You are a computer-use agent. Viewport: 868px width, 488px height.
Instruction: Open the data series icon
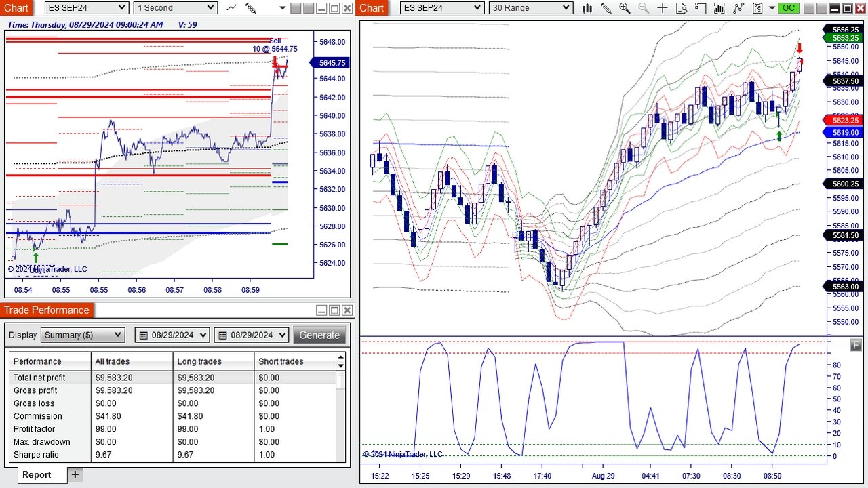click(719, 8)
